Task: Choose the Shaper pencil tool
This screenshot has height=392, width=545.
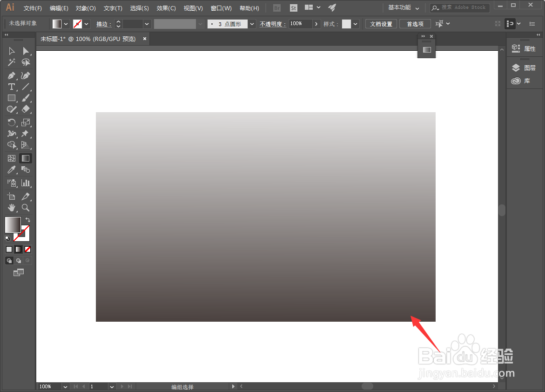Action: point(12,109)
